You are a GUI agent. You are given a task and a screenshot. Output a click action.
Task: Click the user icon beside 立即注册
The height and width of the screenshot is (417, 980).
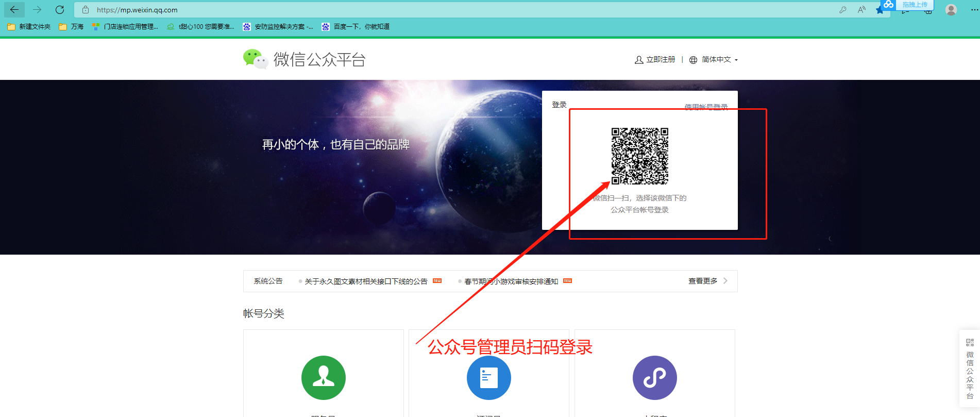click(x=639, y=60)
